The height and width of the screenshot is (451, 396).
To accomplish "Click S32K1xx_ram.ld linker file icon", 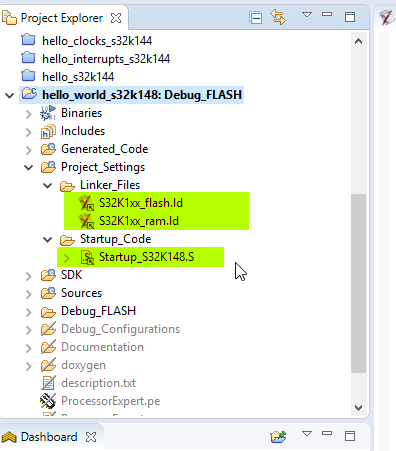I will 86,221.
